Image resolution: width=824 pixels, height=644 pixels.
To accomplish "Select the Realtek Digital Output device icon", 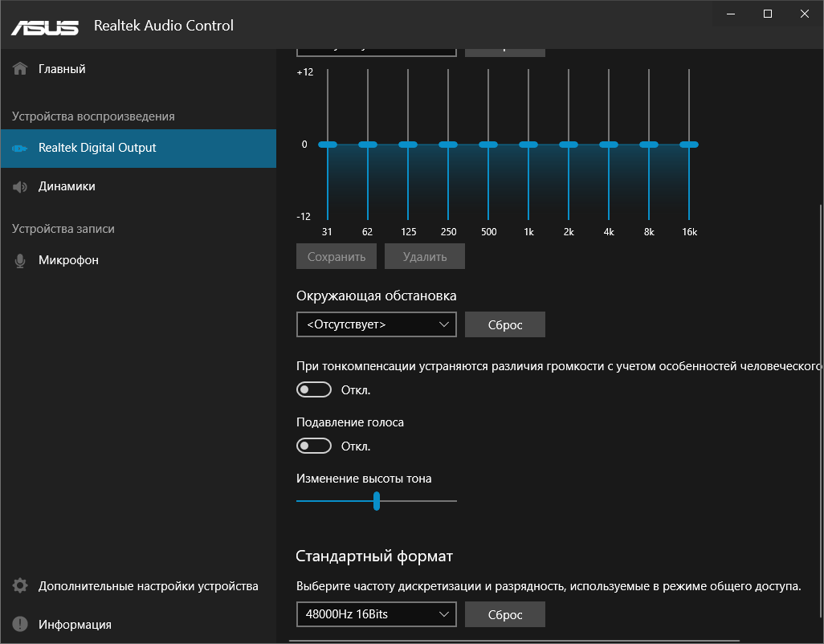I will pos(19,149).
